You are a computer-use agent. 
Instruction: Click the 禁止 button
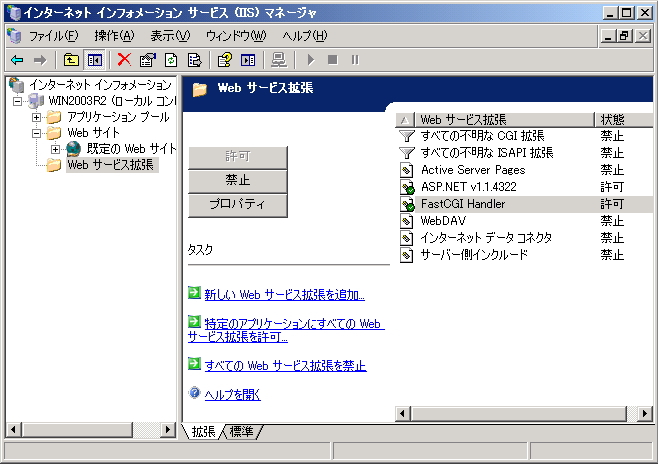coord(238,181)
